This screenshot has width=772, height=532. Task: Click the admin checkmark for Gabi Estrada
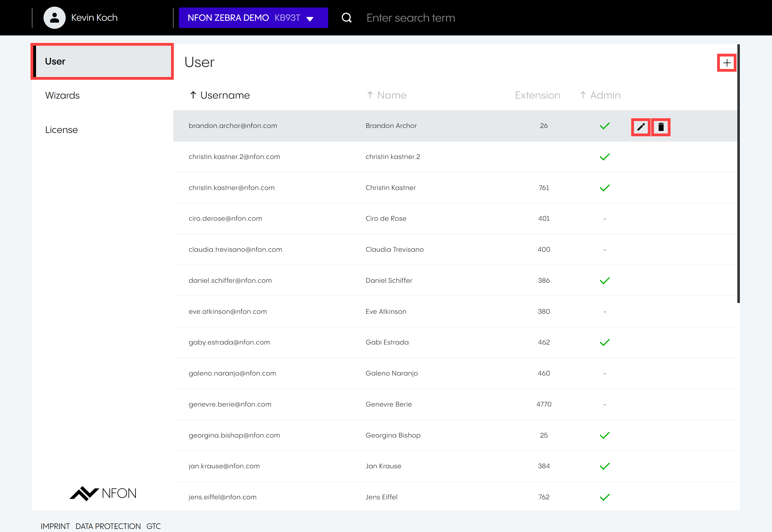605,342
